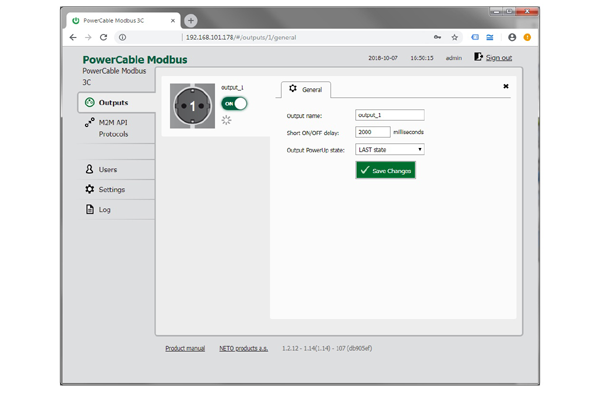Click the PowerCable Modbus title
Viewport: 600px width, 400px height.
(x=135, y=60)
